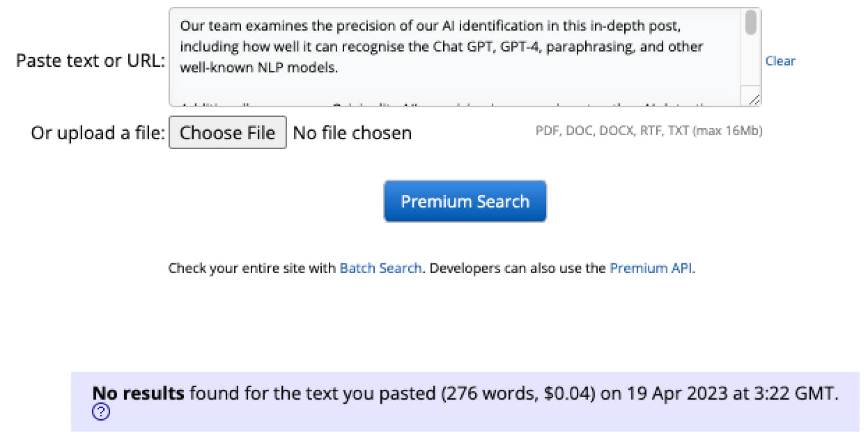This screenshot has width=868, height=447.
Task: Click the '276 words, $0.04' result detail
Action: pos(518,393)
